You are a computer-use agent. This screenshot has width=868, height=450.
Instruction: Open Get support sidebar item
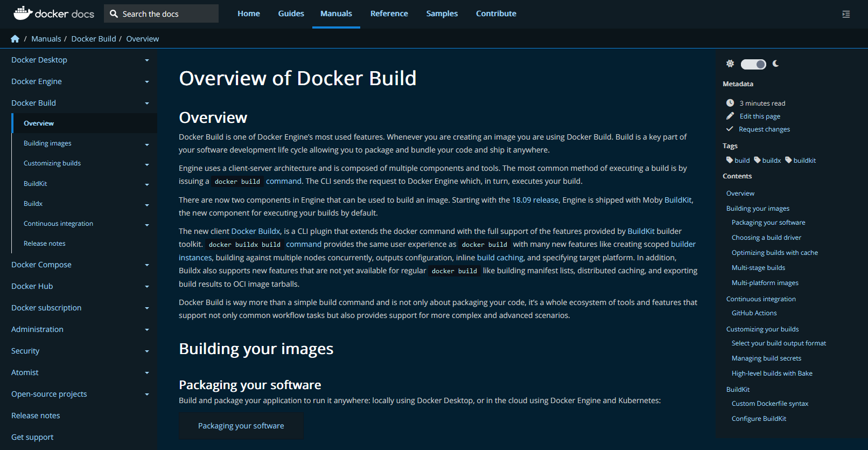click(32, 437)
